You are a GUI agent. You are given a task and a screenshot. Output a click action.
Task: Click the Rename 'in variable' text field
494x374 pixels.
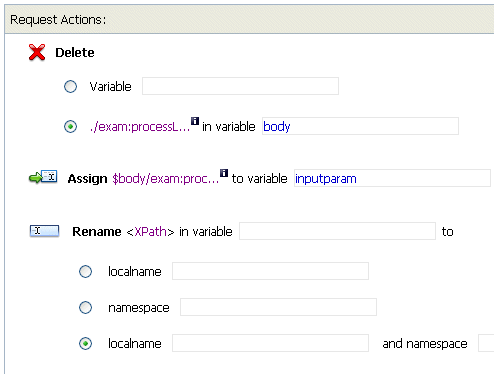pyautogui.click(x=337, y=231)
